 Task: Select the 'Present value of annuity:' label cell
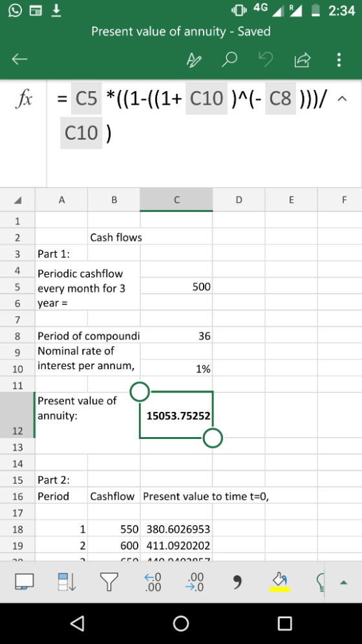[x=88, y=415]
